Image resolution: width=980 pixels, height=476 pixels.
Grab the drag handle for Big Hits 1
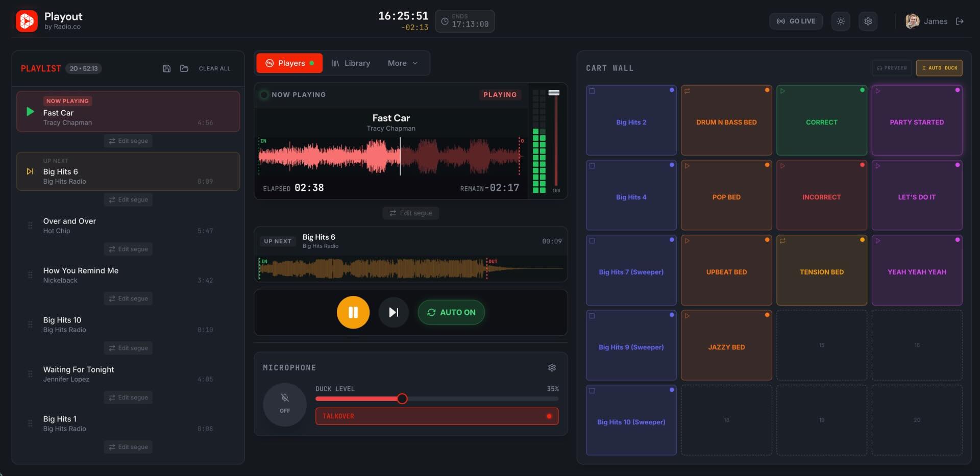coord(30,423)
